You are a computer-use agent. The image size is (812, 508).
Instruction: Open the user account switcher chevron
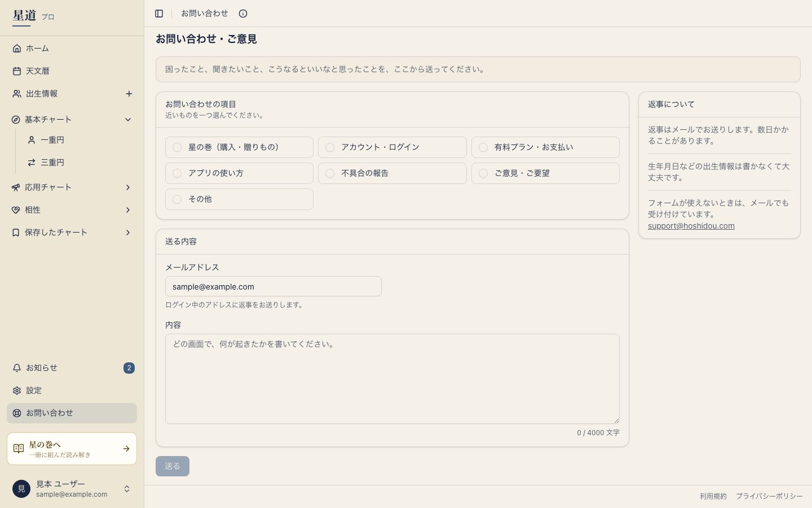[x=127, y=489]
